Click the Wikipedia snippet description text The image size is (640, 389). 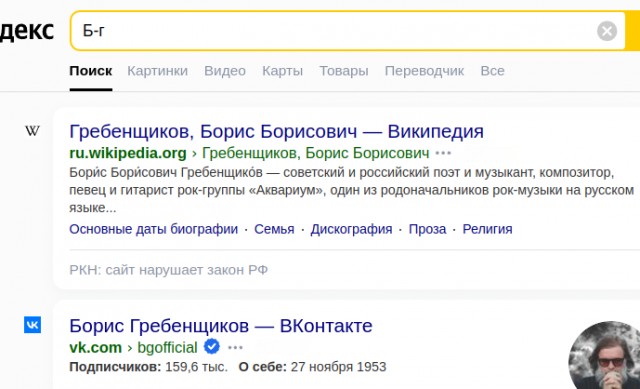click(351, 190)
